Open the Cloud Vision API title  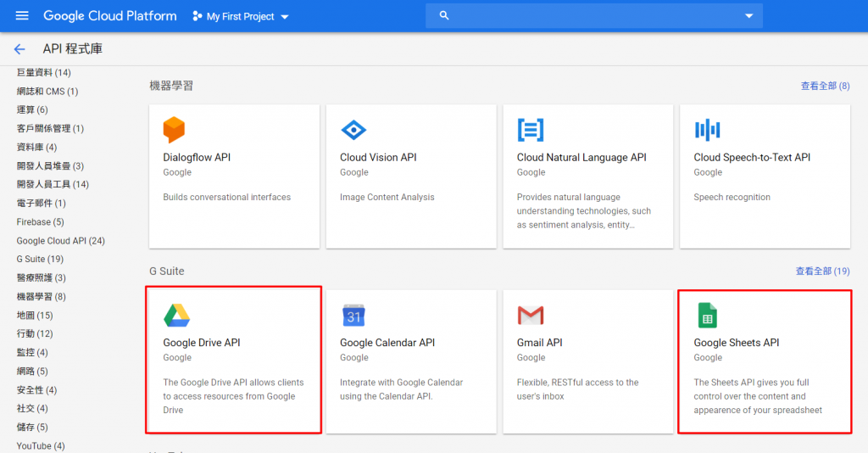[x=378, y=157]
